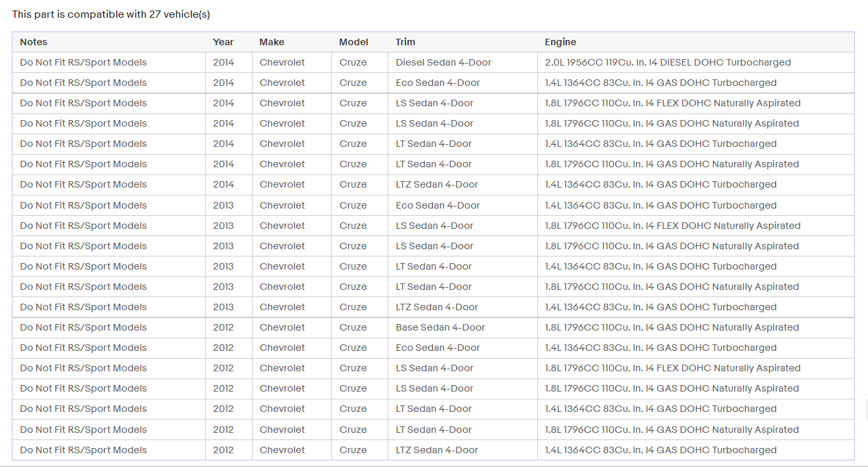Click the 2013 Eco Sedan 4-Door trim
The height and width of the screenshot is (467, 868).
pyautogui.click(x=438, y=205)
